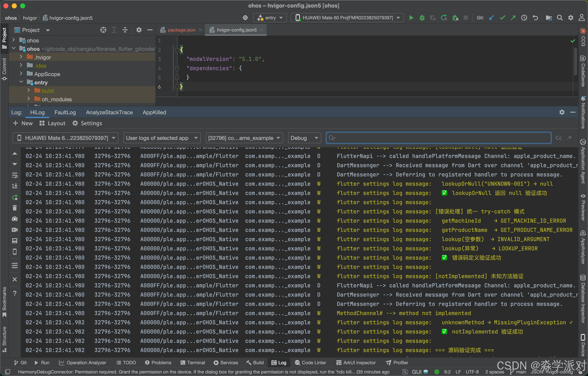The height and width of the screenshot is (376, 588).
Task: Expand the AppScope folder in tree
Action: 21,74
